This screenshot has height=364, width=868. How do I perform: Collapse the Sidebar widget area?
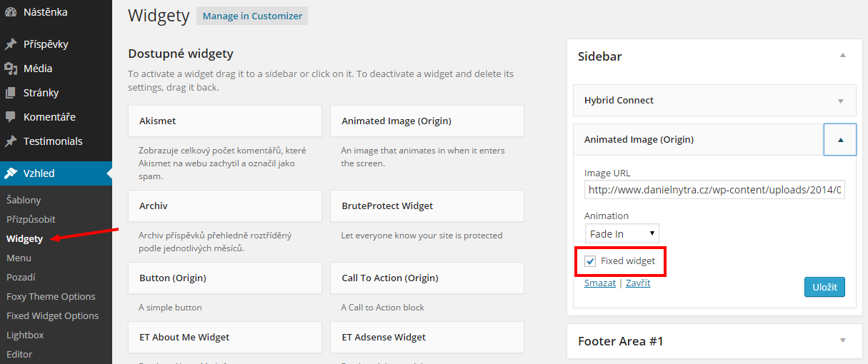click(x=842, y=56)
